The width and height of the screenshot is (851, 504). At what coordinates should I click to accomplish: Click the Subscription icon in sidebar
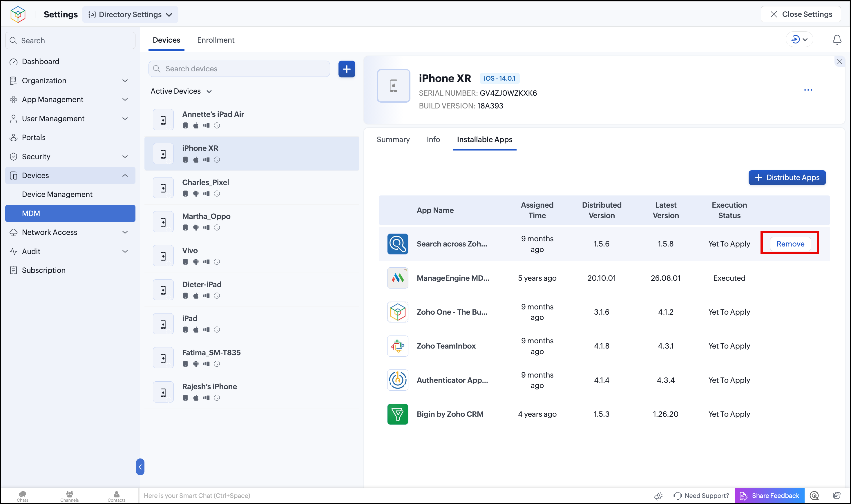(14, 270)
